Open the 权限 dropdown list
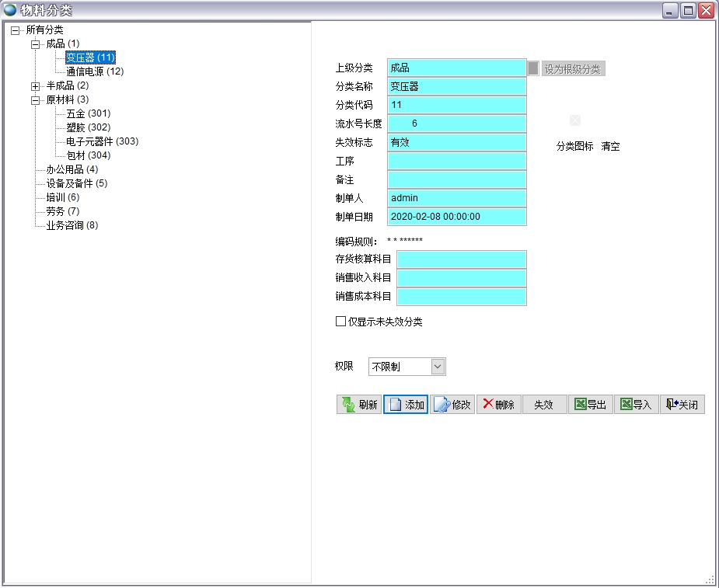 click(x=438, y=367)
